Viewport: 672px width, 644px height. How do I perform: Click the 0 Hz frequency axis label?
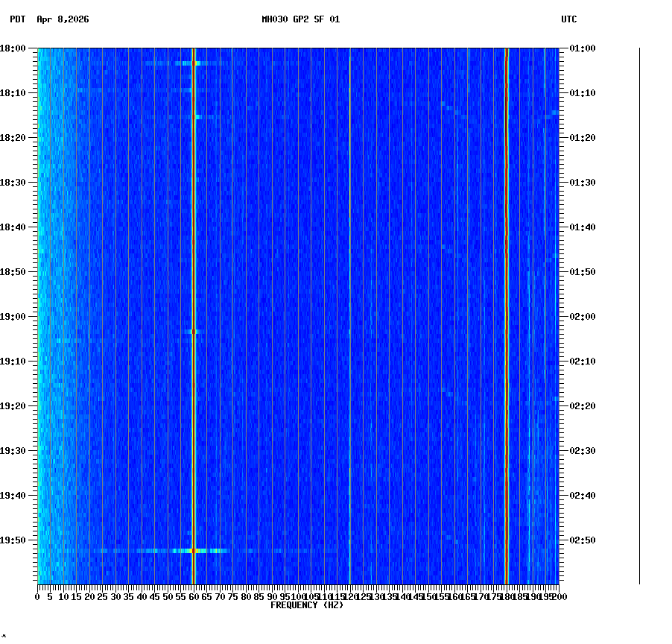click(36, 596)
